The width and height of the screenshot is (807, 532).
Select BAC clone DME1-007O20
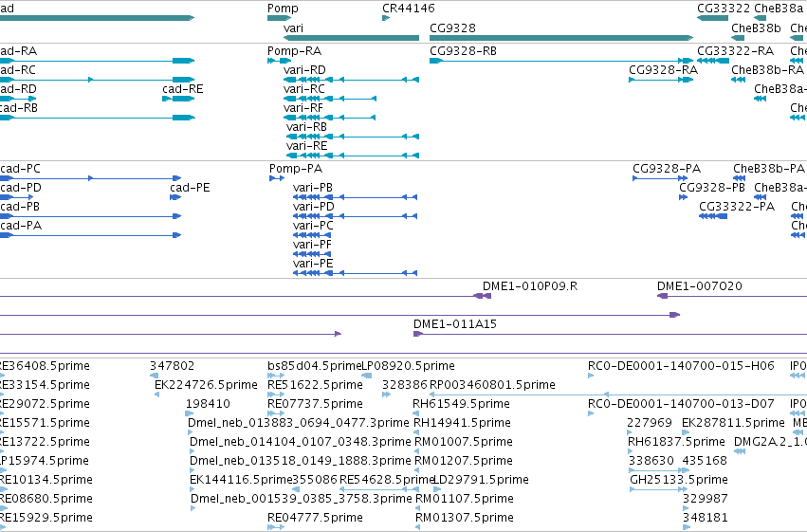[x=700, y=286]
